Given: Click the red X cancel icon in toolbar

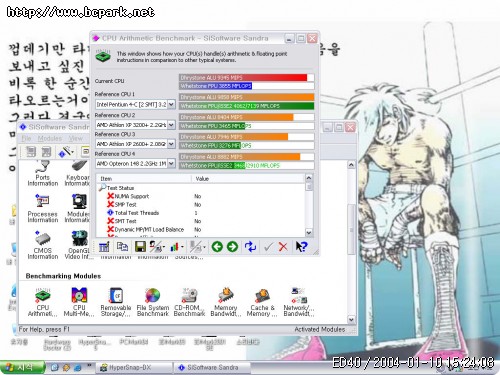Looking at the screenshot, I should click(x=283, y=247).
